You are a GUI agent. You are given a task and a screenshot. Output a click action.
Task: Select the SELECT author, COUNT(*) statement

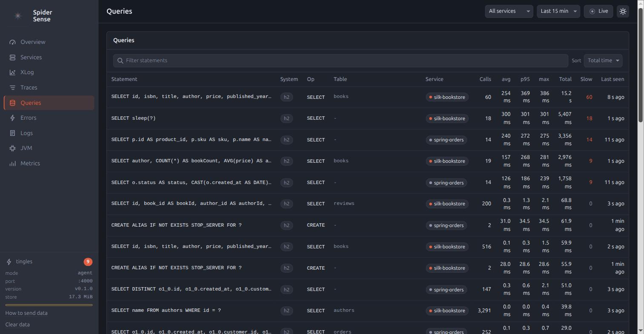click(191, 161)
